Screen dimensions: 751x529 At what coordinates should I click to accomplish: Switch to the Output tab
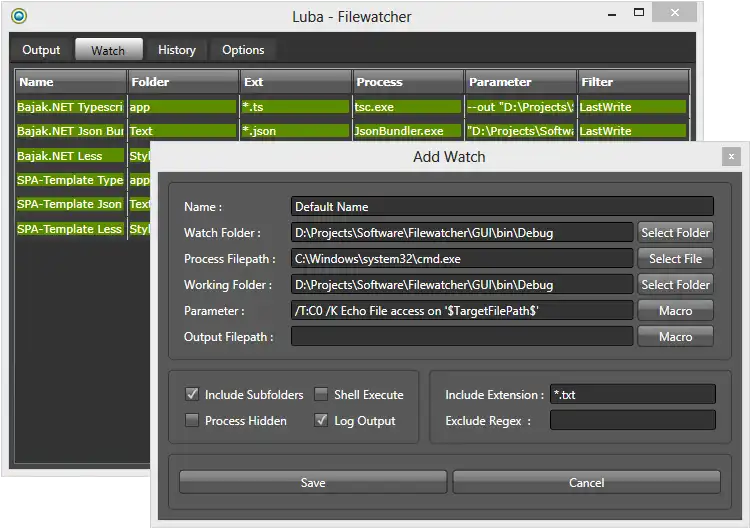point(41,50)
